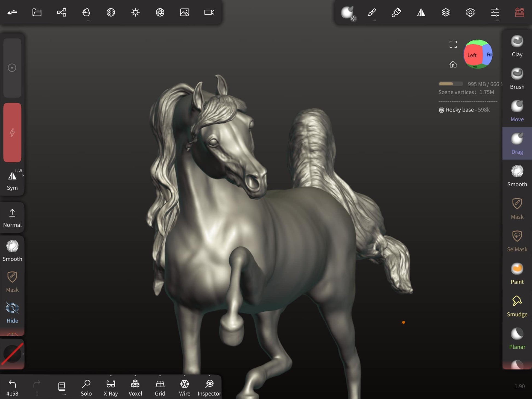The width and height of the screenshot is (532, 399).
Task: Expand the Grid options arrow
Action: coord(160,376)
